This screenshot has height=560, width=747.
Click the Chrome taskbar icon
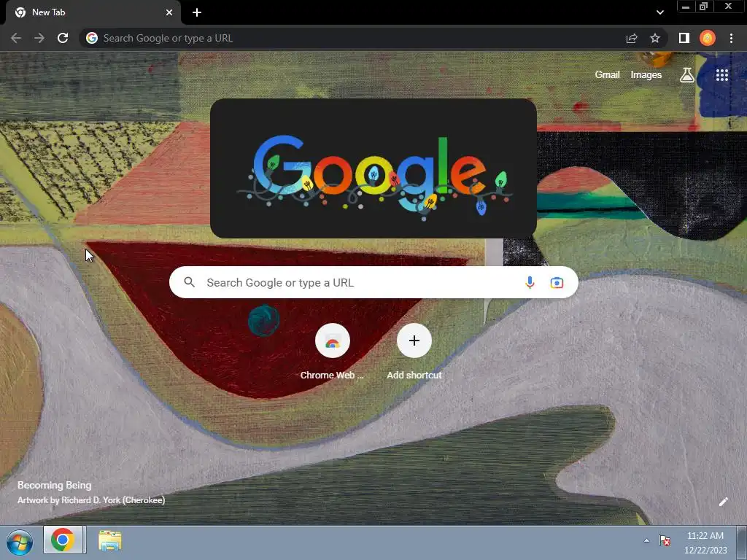[x=63, y=540]
